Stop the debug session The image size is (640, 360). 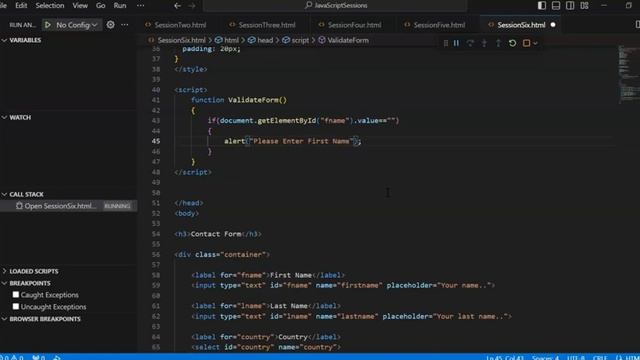pos(526,43)
